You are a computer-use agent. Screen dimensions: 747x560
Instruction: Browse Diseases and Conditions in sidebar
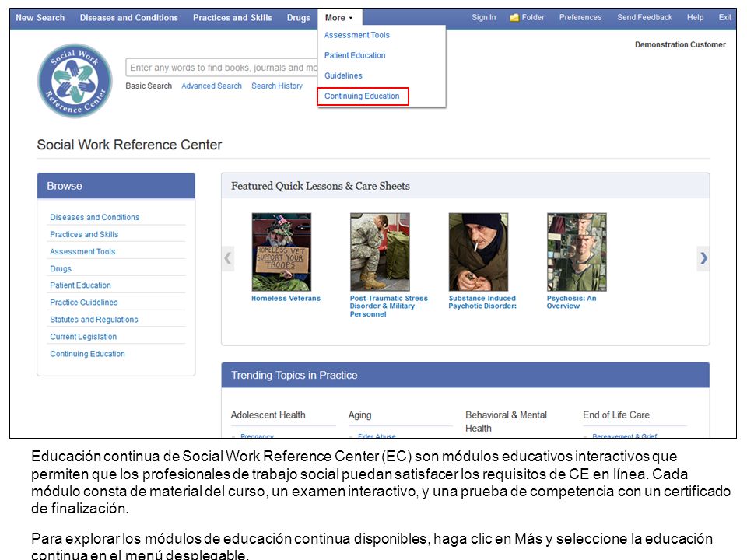[x=95, y=218]
